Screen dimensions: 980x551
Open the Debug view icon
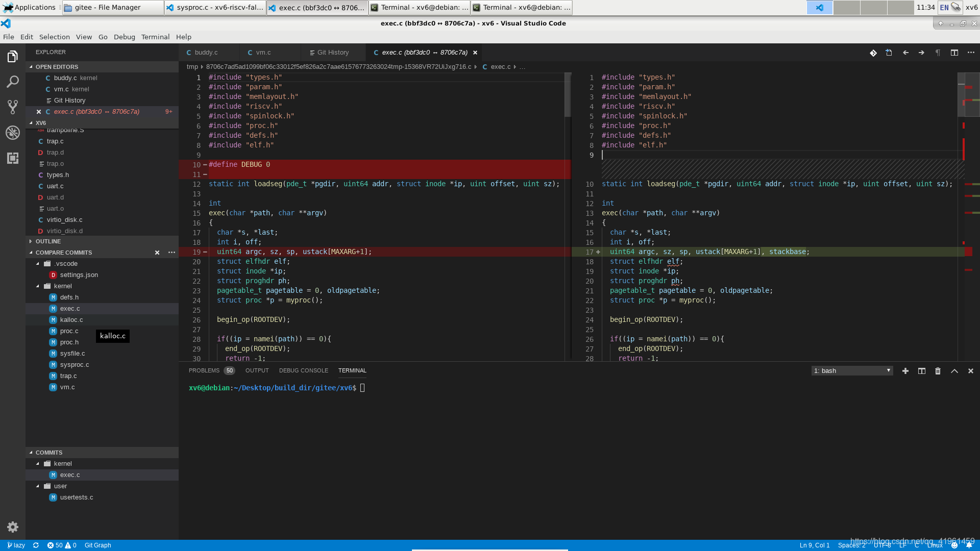click(13, 133)
